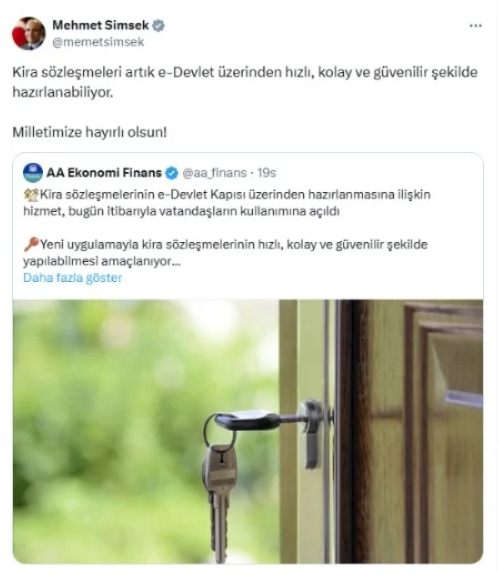
Task: Click the "Milletimize hayırlı olsun!" line
Action: (90, 132)
